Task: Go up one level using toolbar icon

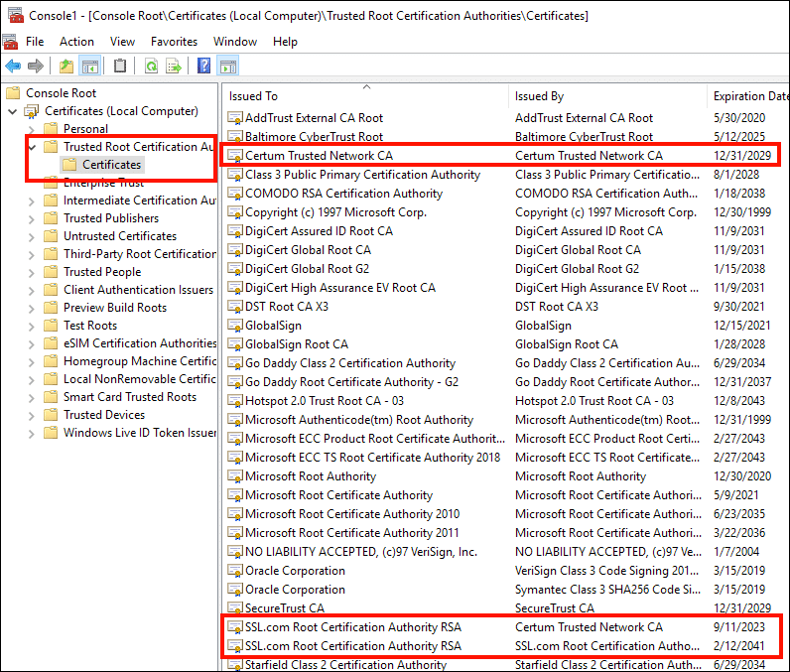Action: click(66, 67)
